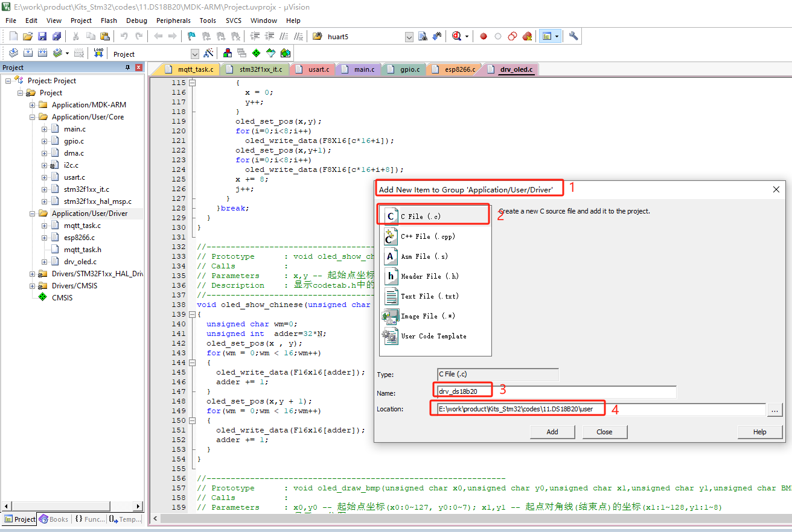
Task: Comment out the selection
Action: click(284, 36)
